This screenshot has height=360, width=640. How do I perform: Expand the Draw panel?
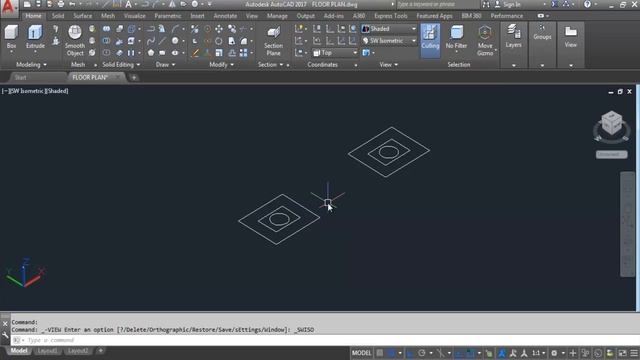tap(165, 64)
